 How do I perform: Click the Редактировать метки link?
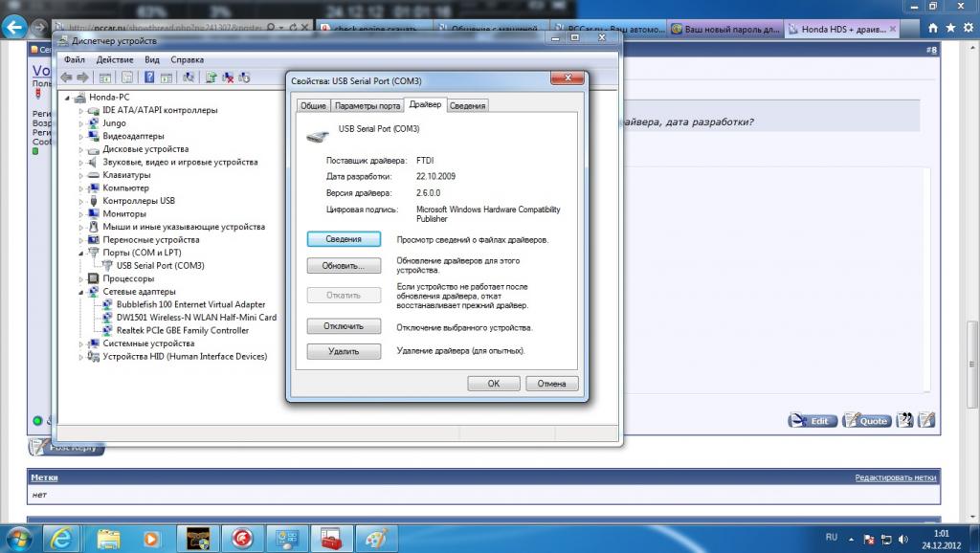pos(896,477)
